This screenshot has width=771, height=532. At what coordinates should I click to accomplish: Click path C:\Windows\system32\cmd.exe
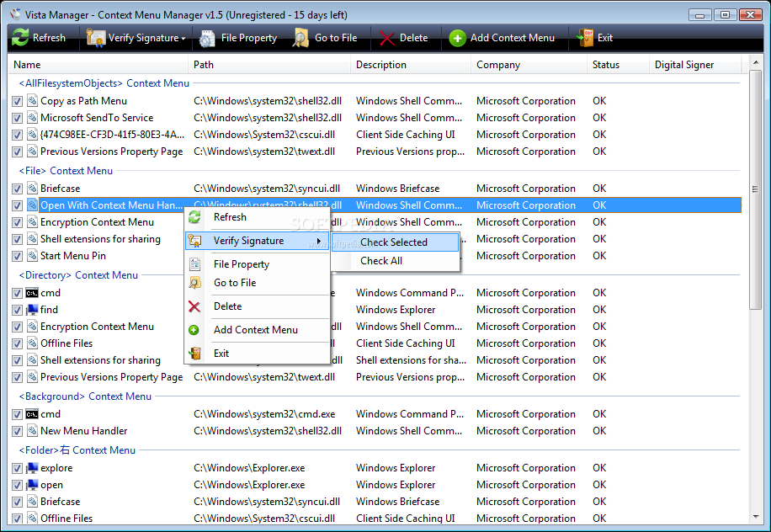[x=264, y=414]
